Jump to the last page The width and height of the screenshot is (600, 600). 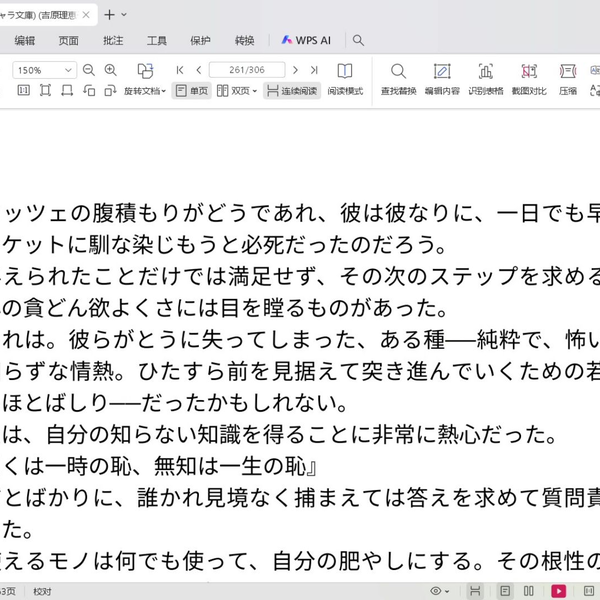314,70
